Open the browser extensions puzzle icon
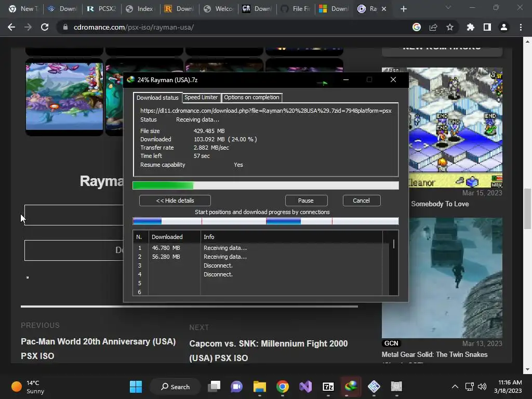The width and height of the screenshot is (532, 399). click(470, 27)
